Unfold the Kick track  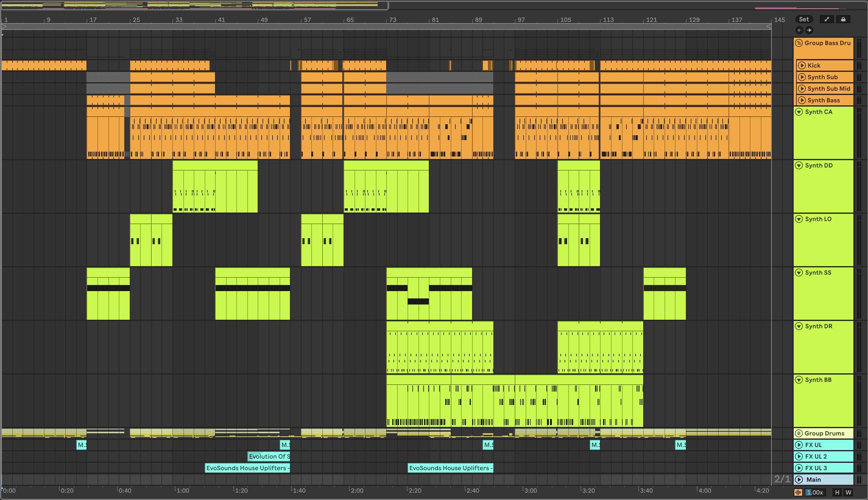(802, 65)
